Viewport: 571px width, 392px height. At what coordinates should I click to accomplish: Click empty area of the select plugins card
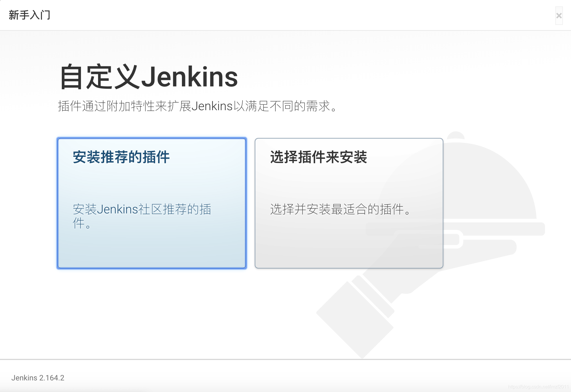349,244
